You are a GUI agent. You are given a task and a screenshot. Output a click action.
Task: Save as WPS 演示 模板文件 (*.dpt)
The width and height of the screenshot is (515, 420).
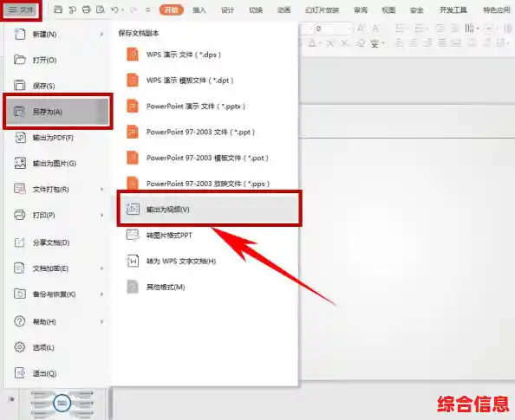pyautogui.click(x=205, y=81)
